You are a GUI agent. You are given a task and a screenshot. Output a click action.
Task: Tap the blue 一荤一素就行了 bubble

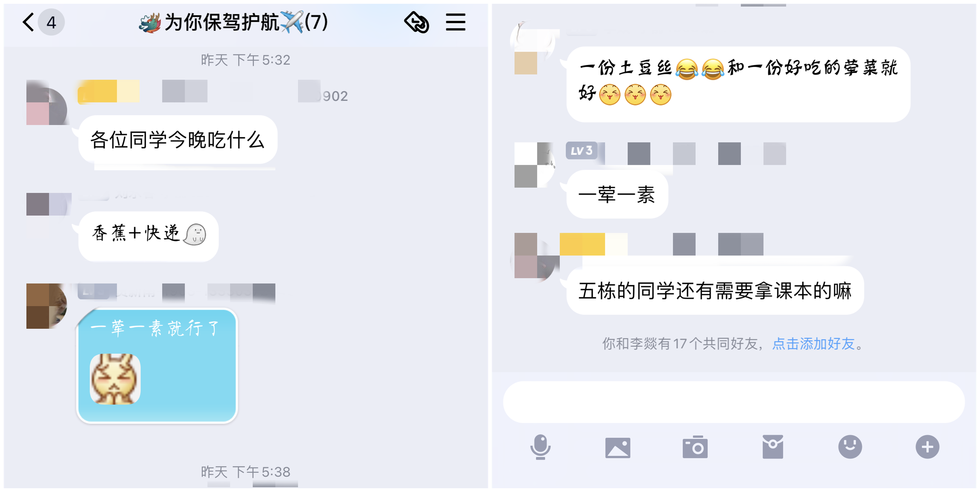pos(157,365)
